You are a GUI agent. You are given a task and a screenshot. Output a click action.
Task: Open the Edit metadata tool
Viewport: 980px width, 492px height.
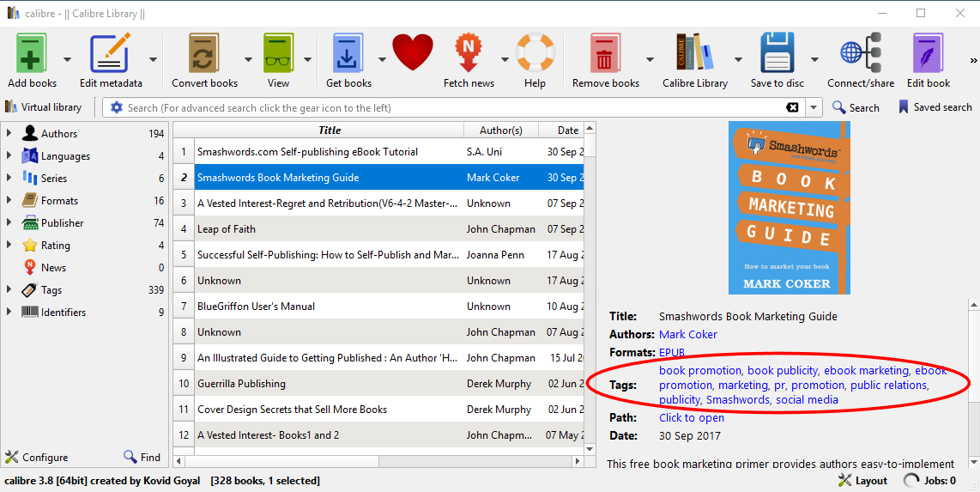pyautogui.click(x=111, y=54)
